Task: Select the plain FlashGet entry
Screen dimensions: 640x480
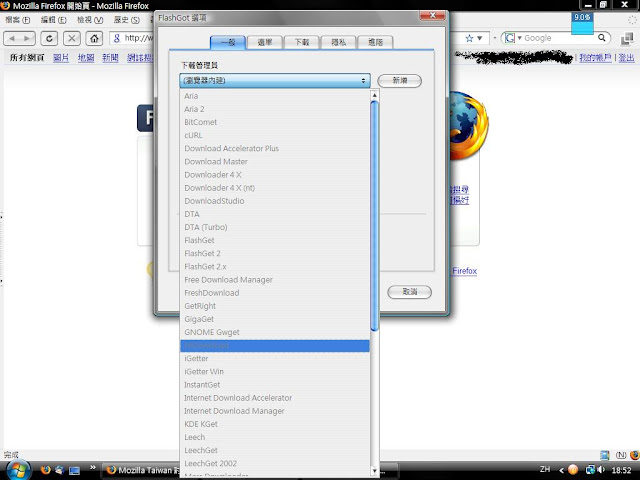Action: coord(275,240)
